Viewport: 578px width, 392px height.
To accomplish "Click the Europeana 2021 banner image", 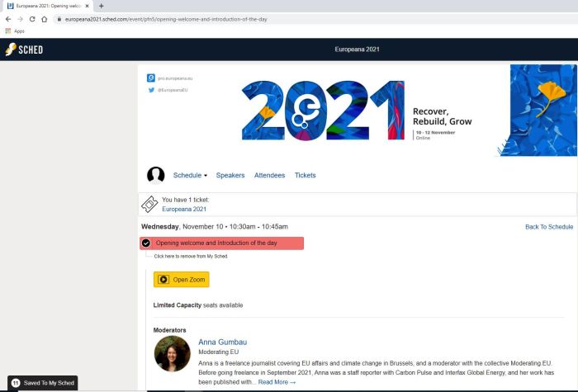I will 357,111.
